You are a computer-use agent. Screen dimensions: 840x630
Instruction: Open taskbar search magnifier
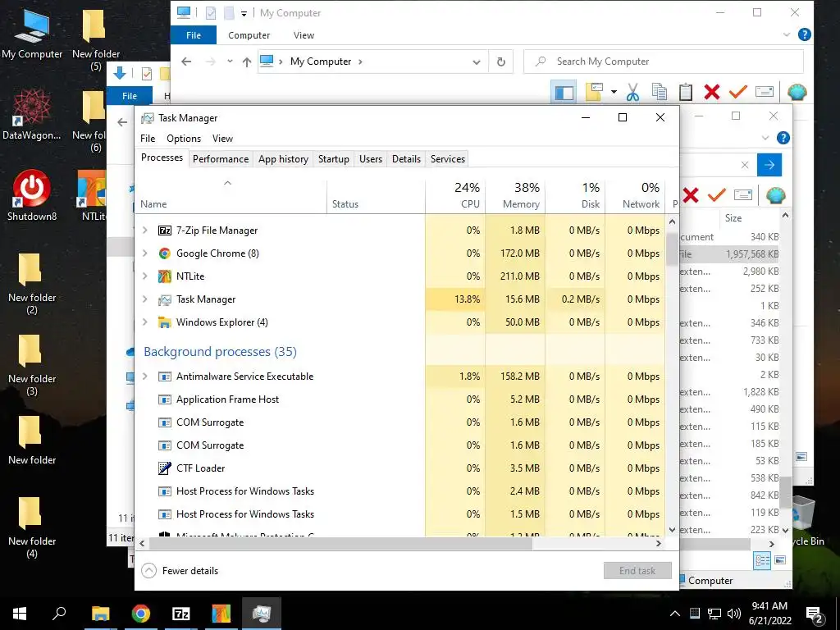[59, 614]
